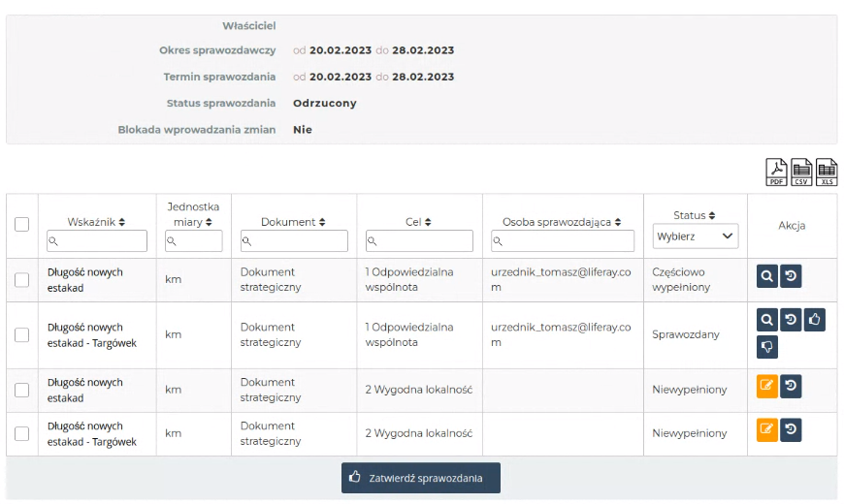Approve the Sprawozdany row with thumbs up
This screenshot has width=844, height=504.
(x=815, y=318)
